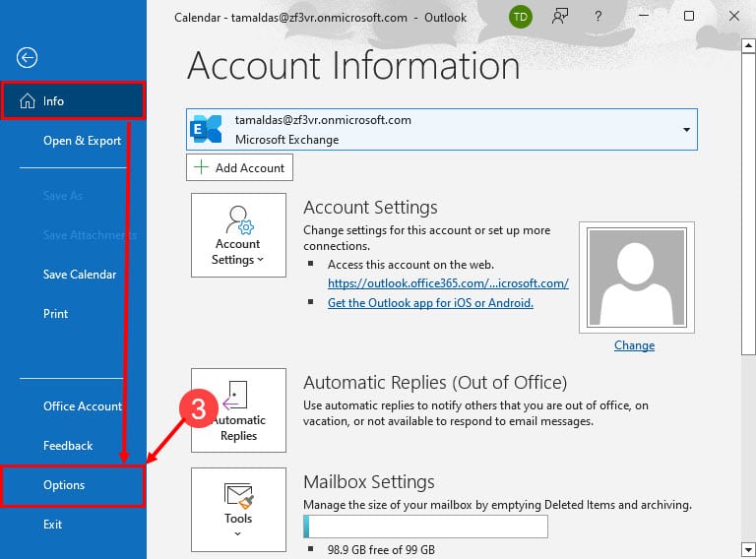Image resolution: width=756 pixels, height=559 pixels.
Task: Choose Print from the backstage menu
Action: click(55, 314)
